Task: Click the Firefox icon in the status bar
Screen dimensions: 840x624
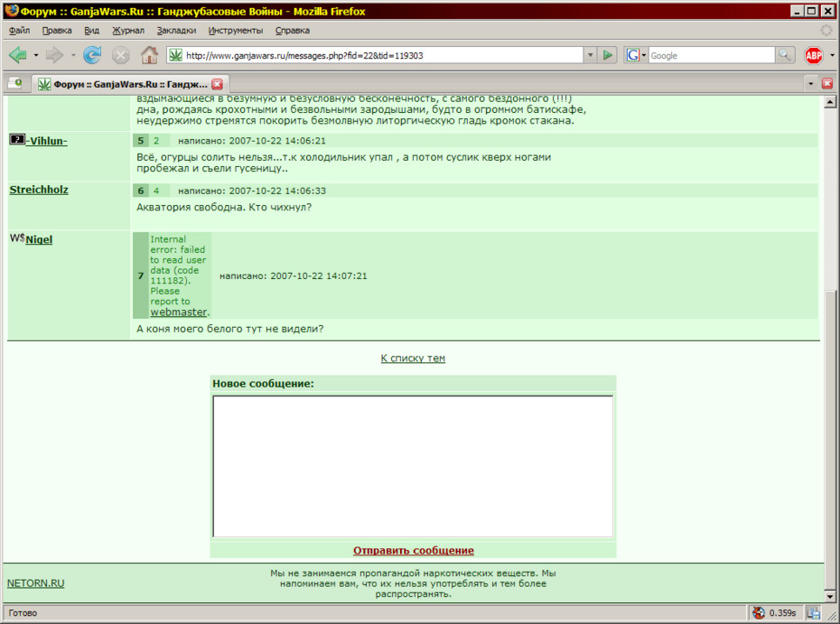Action: [x=759, y=613]
